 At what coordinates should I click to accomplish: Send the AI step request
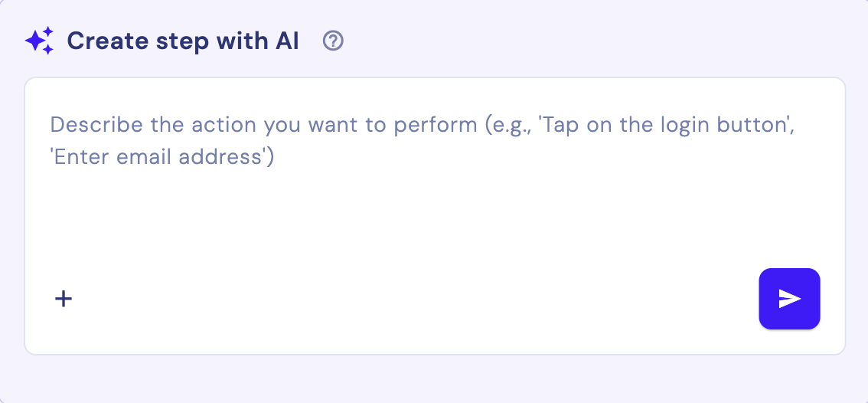point(789,299)
